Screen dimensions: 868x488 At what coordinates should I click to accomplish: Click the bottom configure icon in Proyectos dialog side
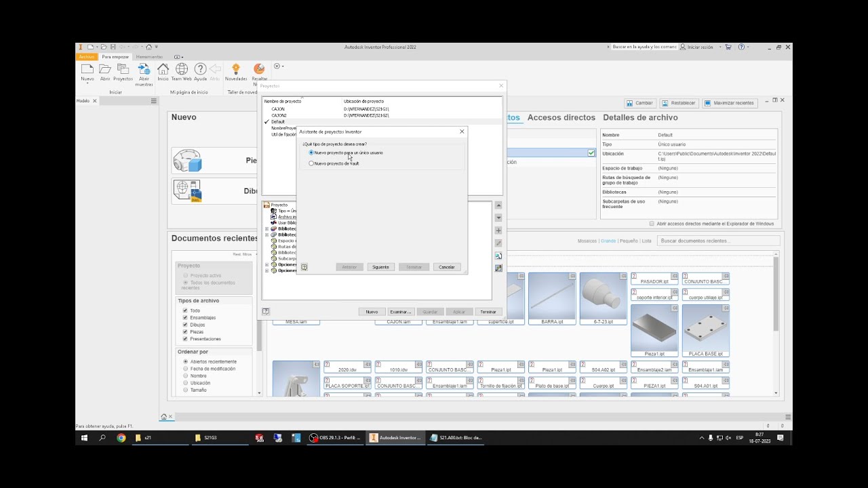pyautogui.click(x=498, y=268)
